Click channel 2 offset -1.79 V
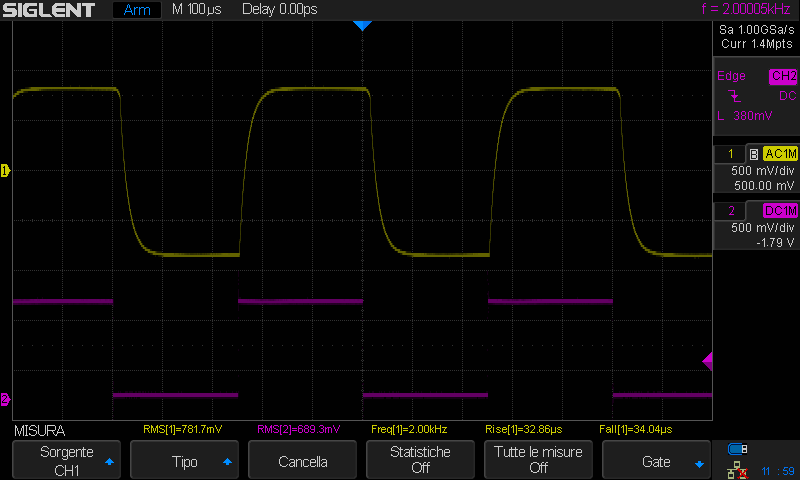Screen dimensions: 800x480 tap(774, 243)
